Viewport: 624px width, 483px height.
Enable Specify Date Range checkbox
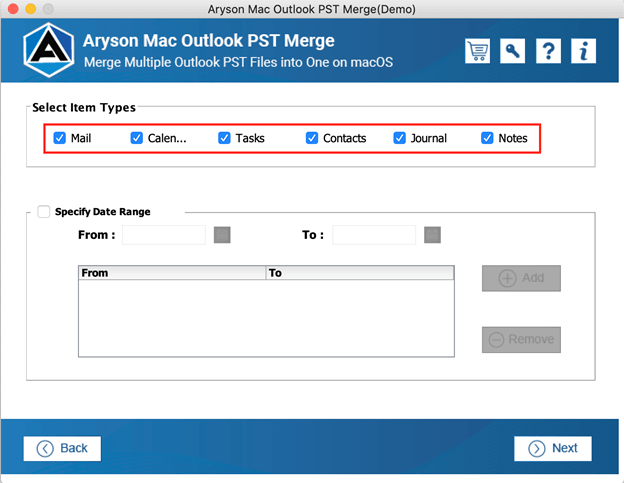[43, 211]
